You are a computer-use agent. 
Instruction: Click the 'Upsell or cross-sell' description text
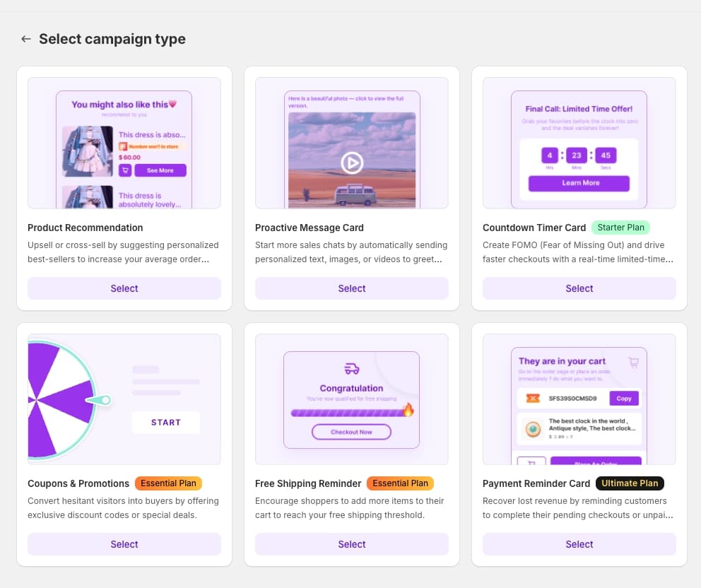click(123, 252)
